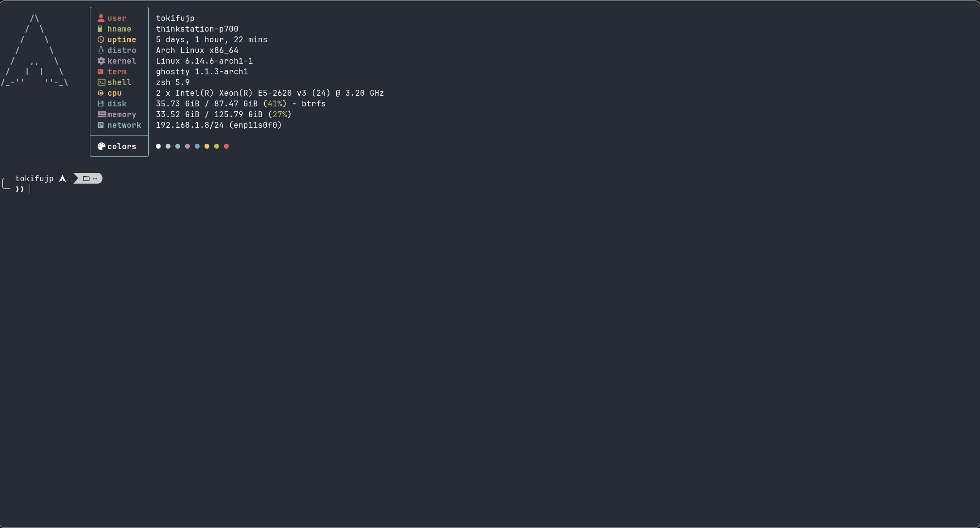This screenshot has width=980, height=528.
Task: Click the clock icon beside uptime
Action: pyautogui.click(x=101, y=40)
